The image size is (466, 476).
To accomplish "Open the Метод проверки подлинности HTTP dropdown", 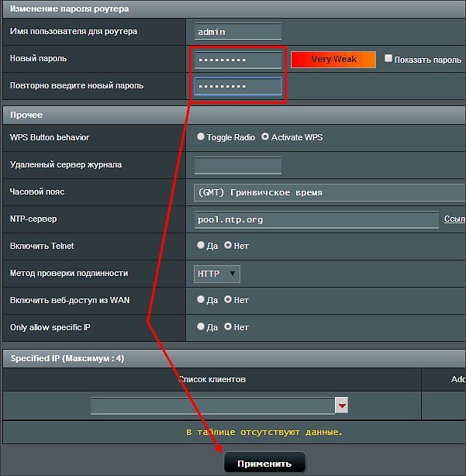I will pos(217,274).
